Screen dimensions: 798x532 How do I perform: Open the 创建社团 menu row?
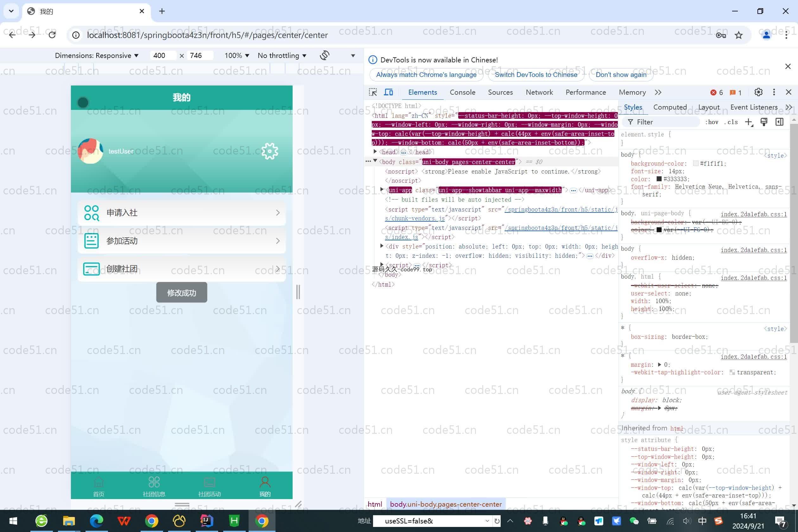(x=181, y=269)
